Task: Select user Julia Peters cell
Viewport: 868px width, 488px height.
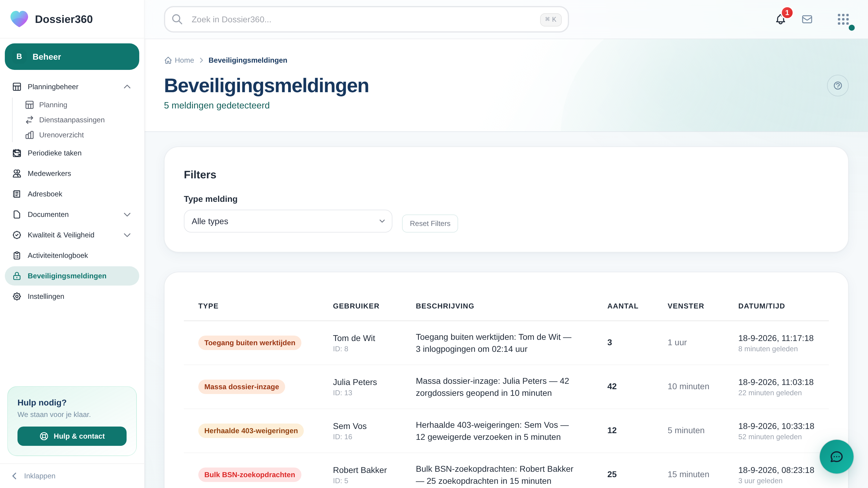Action: coord(355,386)
